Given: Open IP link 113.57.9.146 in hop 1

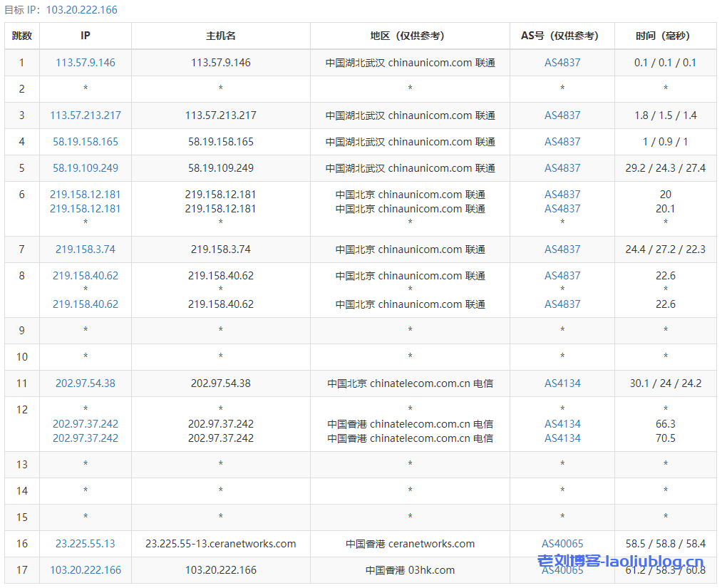Looking at the screenshot, I should click(x=86, y=63).
